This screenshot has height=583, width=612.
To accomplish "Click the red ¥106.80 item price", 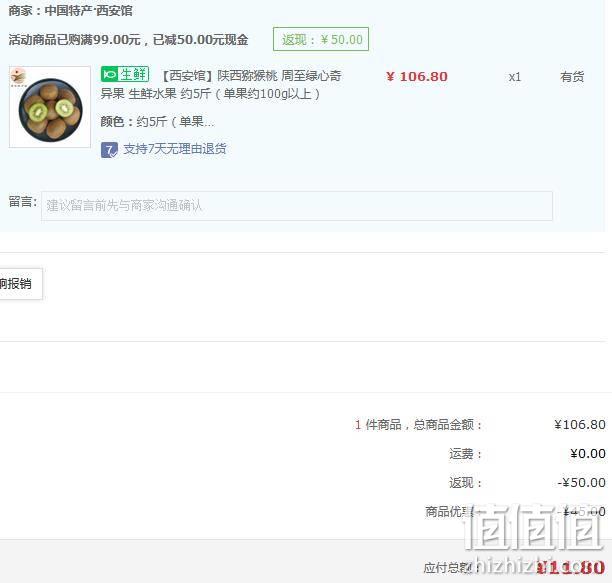I will pos(417,76).
